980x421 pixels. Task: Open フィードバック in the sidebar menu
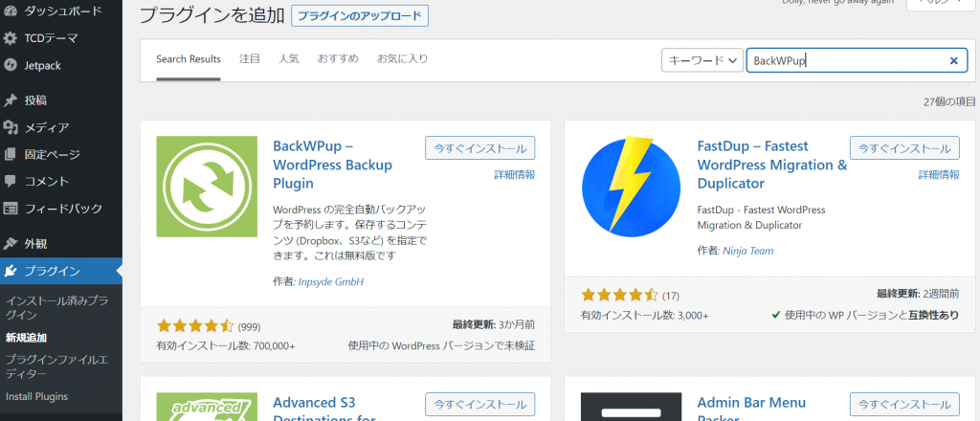pos(61,209)
